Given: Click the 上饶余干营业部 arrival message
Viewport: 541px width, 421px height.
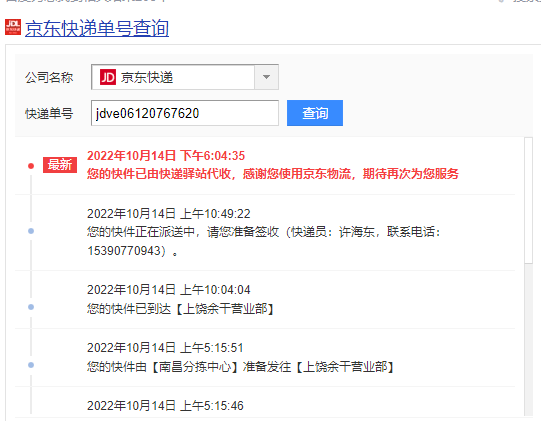Looking at the screenshot, I should pos(180,309).
